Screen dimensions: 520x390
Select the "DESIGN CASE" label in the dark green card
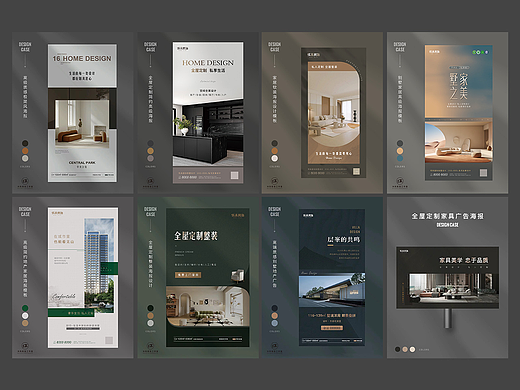150,212
